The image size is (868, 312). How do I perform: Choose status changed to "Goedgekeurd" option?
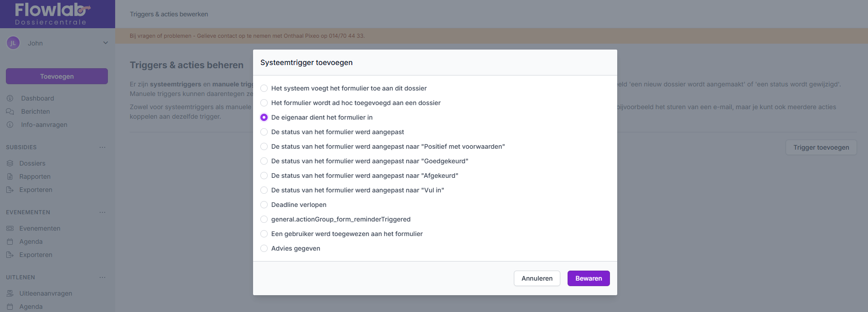pos(264,161)
